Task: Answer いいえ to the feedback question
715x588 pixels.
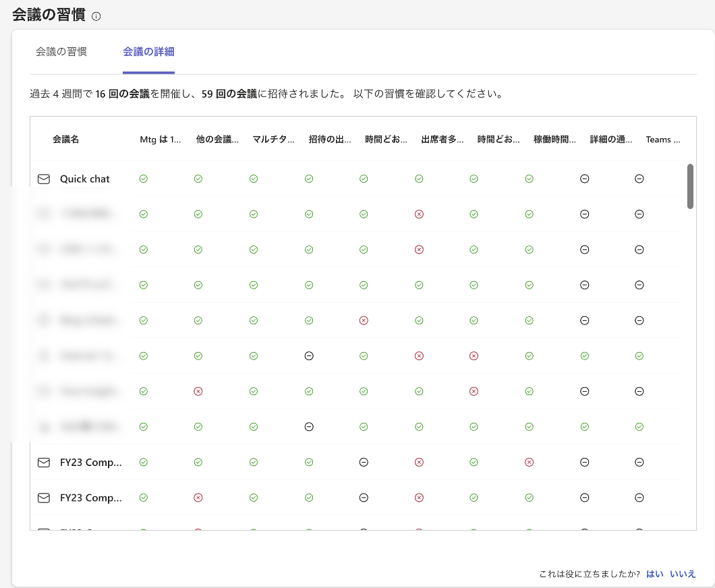Action: coord(683,574)
